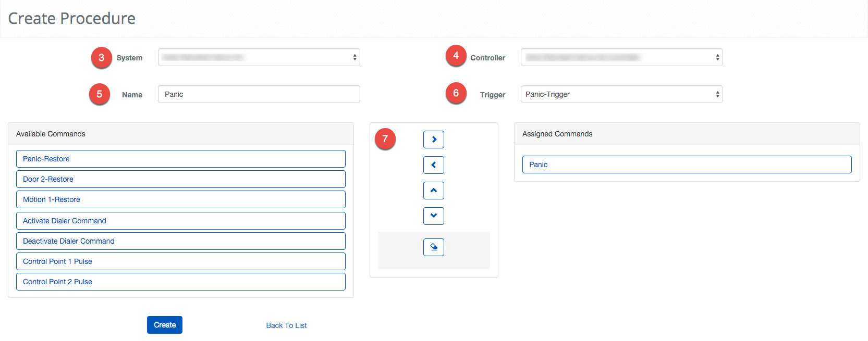
Task: Click the eraser icon to clear commands
Action: [433, 247]
